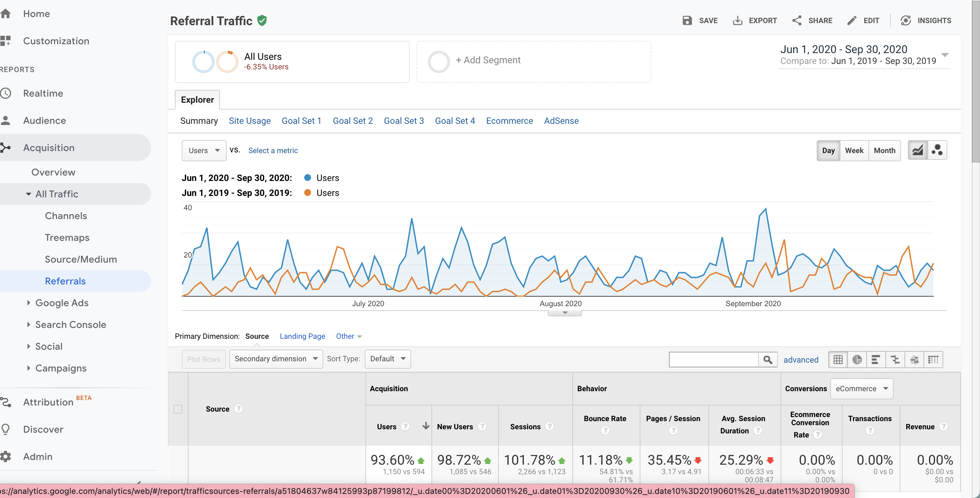980x498 pixels.
Task: Select the pie chart percentage view
Action: (857, 360)
